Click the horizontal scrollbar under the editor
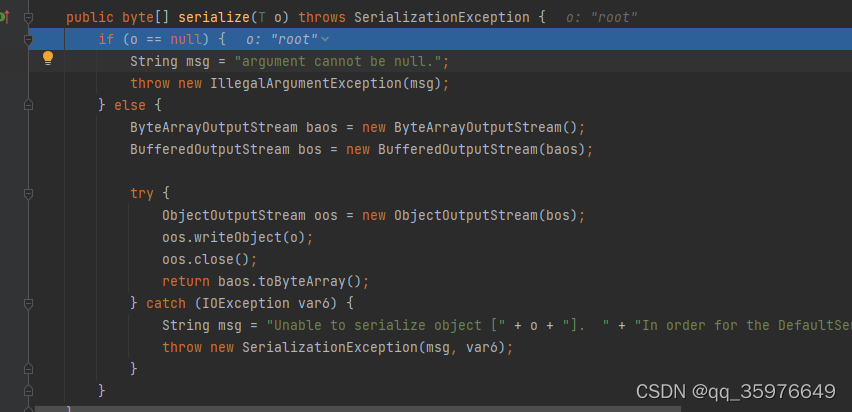The height and width of the screenshot is (412, 852). 358,408
